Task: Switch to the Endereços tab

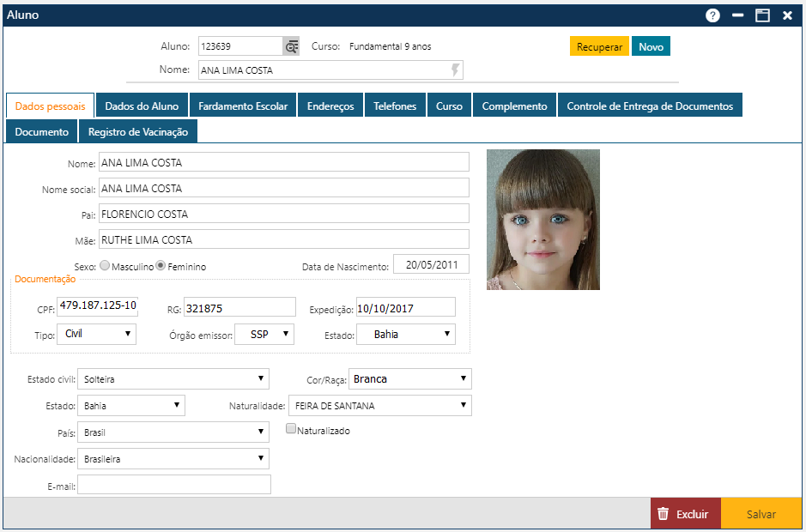Action: coord(330,106)
